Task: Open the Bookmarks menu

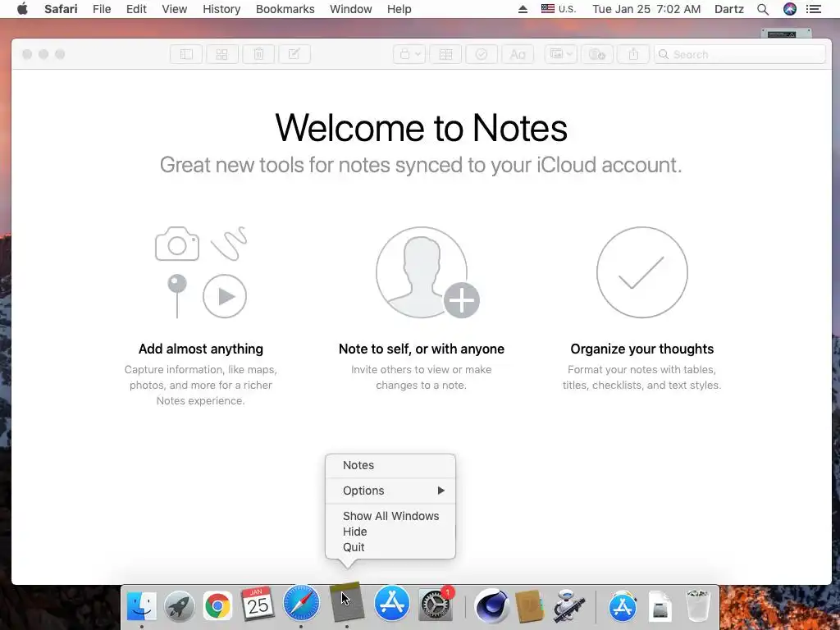Action: (x=285, y=9)
